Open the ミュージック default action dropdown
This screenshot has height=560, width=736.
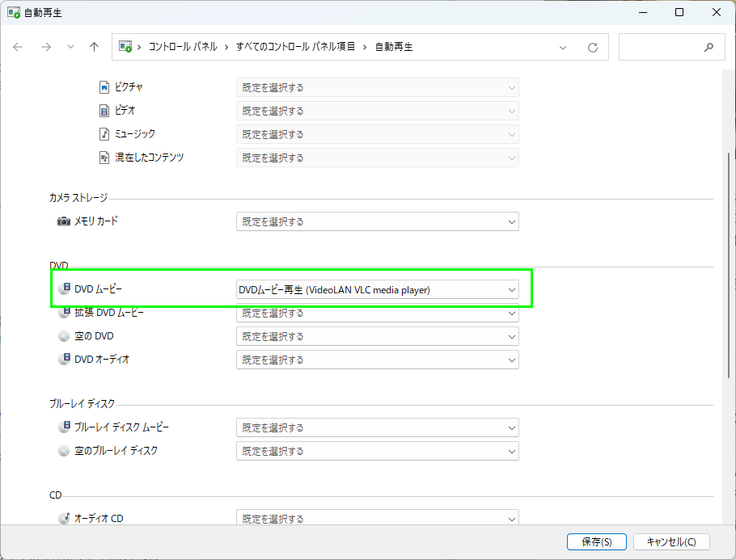pos(378,135)
